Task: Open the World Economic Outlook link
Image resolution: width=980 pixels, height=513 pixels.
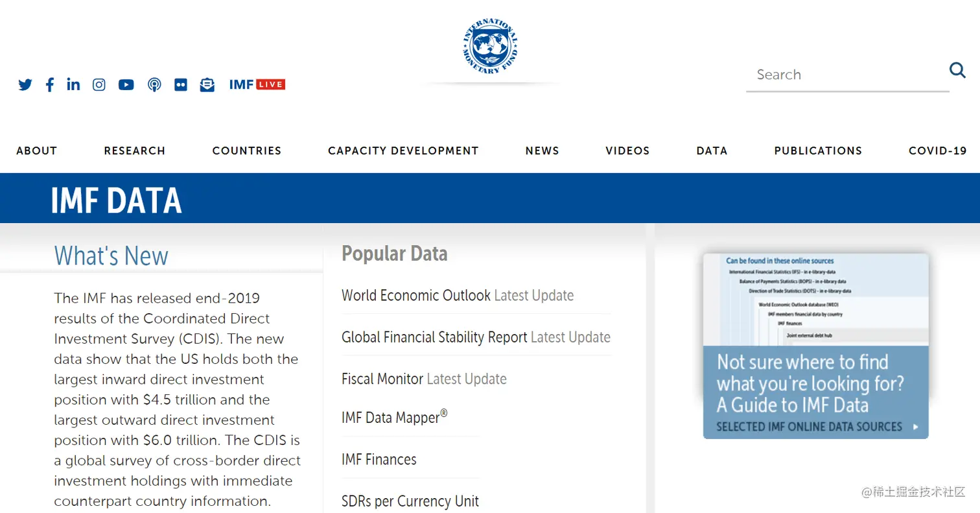Action: 416,296
